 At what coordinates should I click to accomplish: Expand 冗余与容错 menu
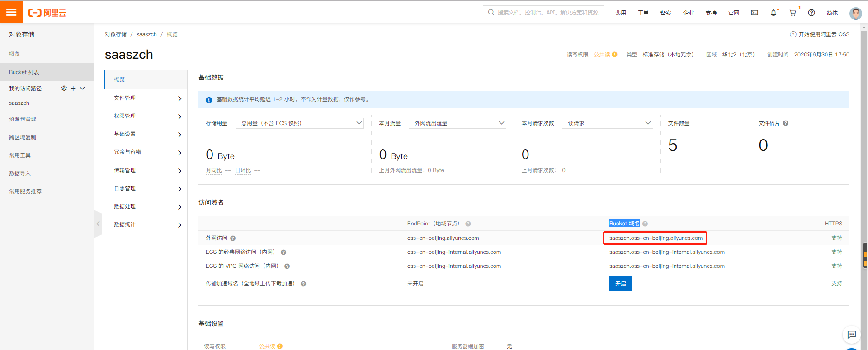click(x=146, y=152)
